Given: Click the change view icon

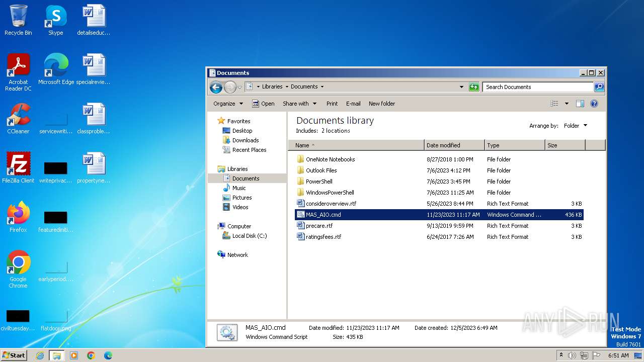Looking at the screenshot, I should (x=554, y=104).
